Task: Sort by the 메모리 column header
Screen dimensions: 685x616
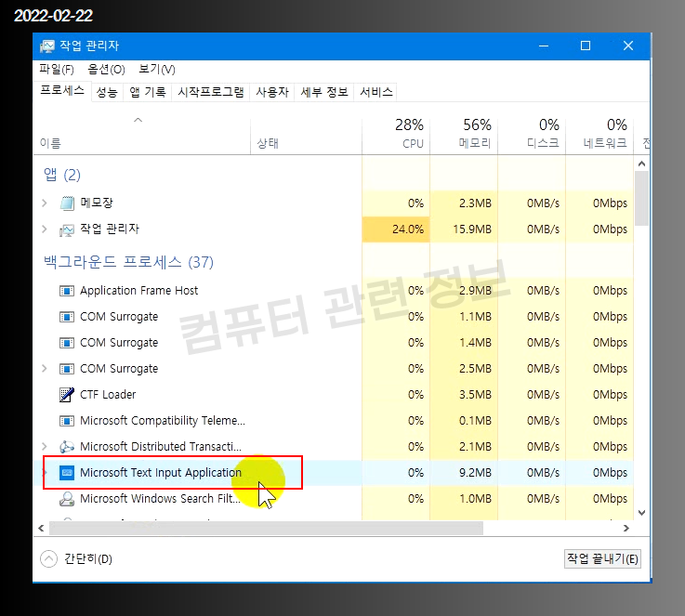Action: click(464, 136)
